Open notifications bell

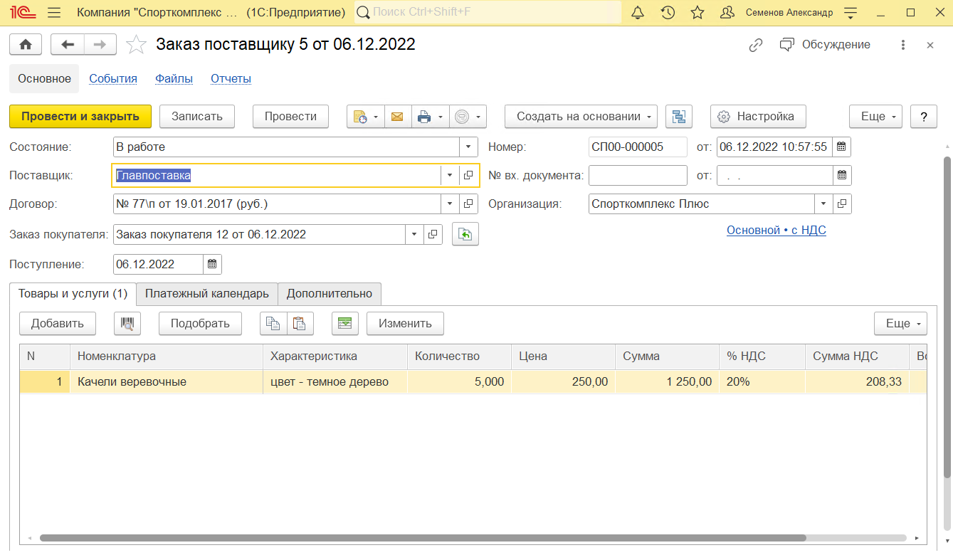pos(638,13)
